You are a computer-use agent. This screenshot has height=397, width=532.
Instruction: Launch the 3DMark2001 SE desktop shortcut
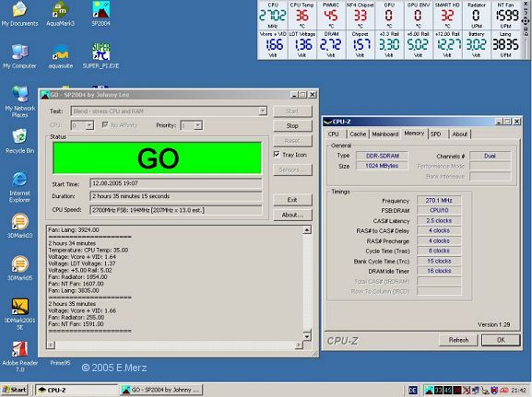[x=19, y=314]
